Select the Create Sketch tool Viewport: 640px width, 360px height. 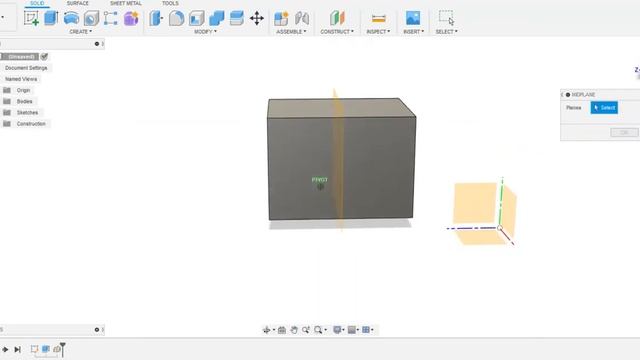tap(31, 18)
